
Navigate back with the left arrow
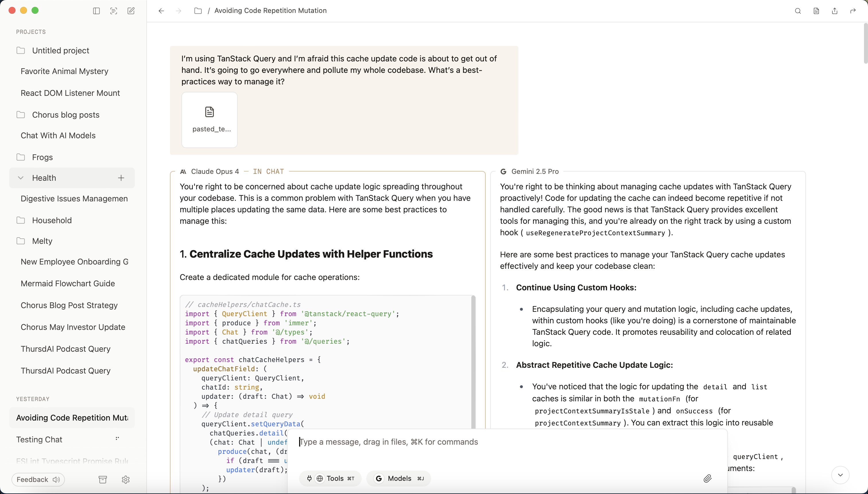point(161,11)
